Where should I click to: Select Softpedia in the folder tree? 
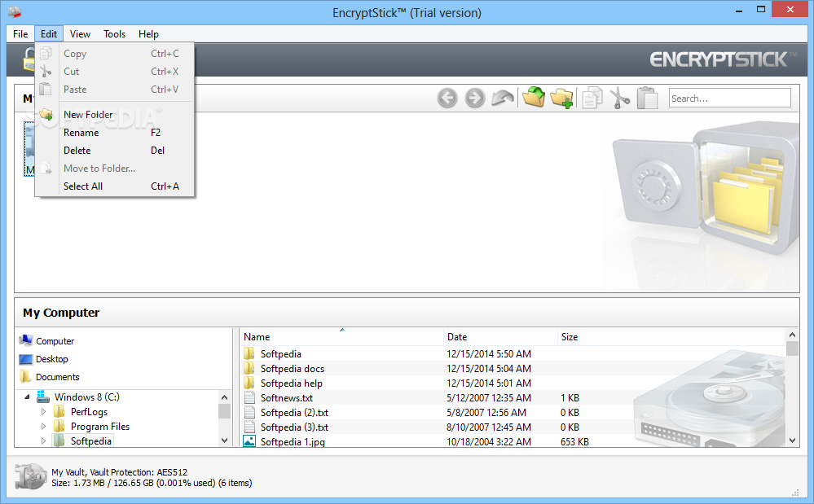coord(90,440)
